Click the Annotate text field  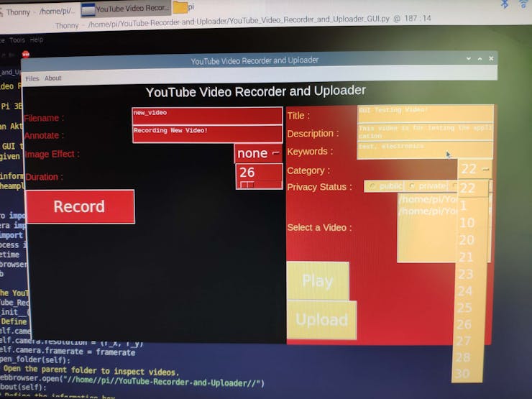[x=207, y=134]
